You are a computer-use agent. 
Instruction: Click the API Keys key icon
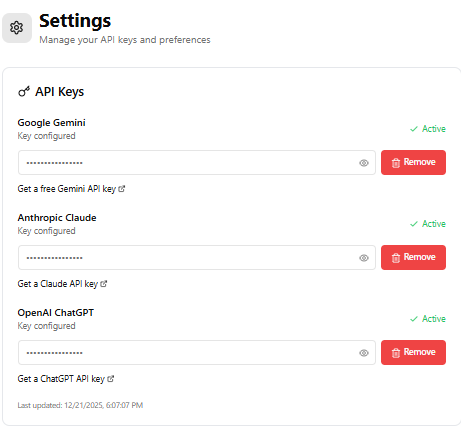pos(24,91)
